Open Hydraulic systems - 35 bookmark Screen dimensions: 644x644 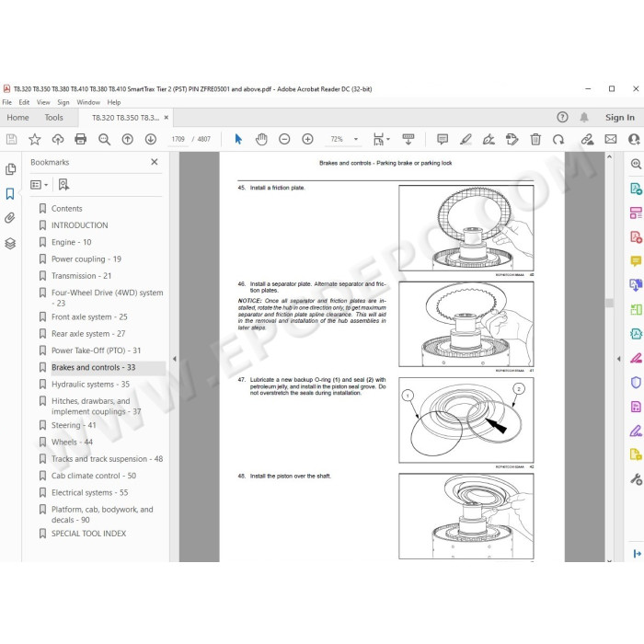pos(90,384)
